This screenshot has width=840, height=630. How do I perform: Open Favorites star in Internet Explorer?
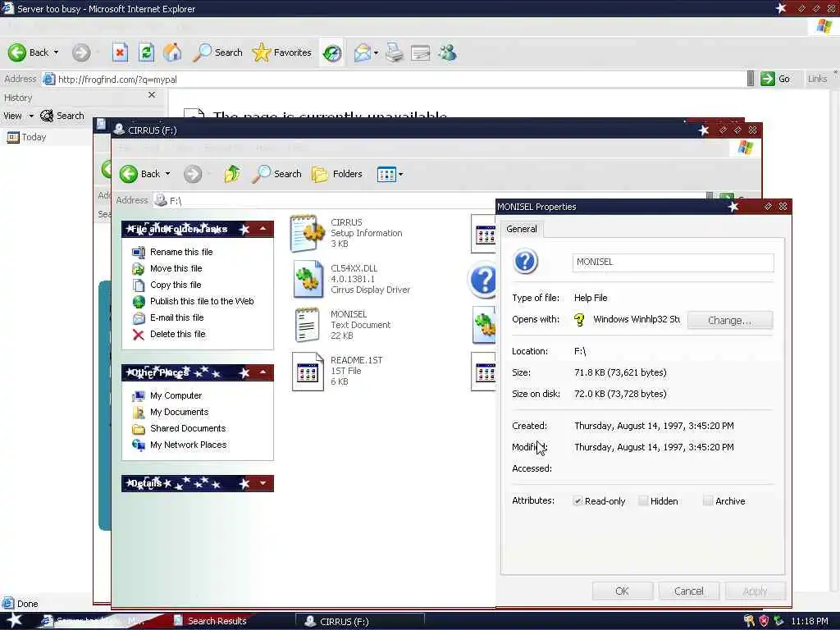pyautogui.click(x=282, y=52)
